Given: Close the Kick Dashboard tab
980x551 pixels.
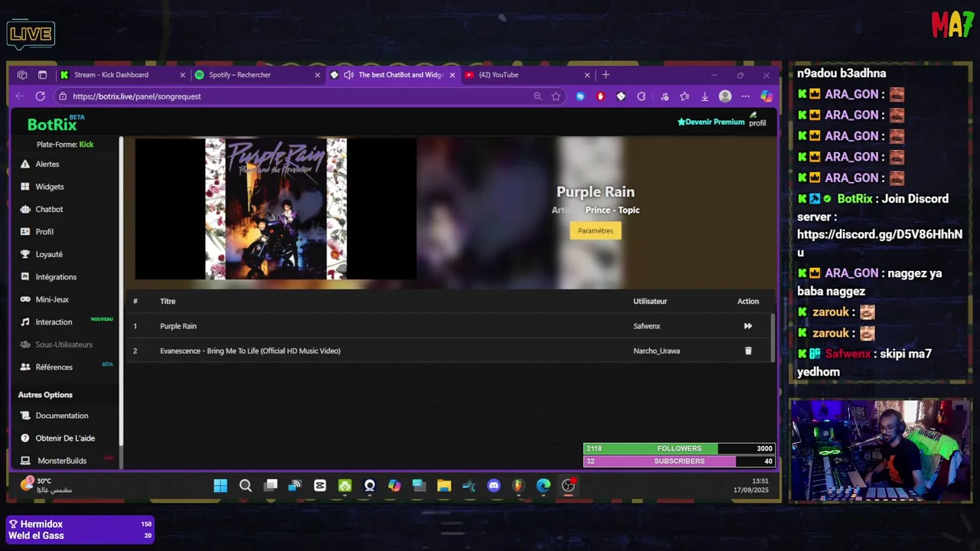Looking at the screenshot, I should [182, 75].
